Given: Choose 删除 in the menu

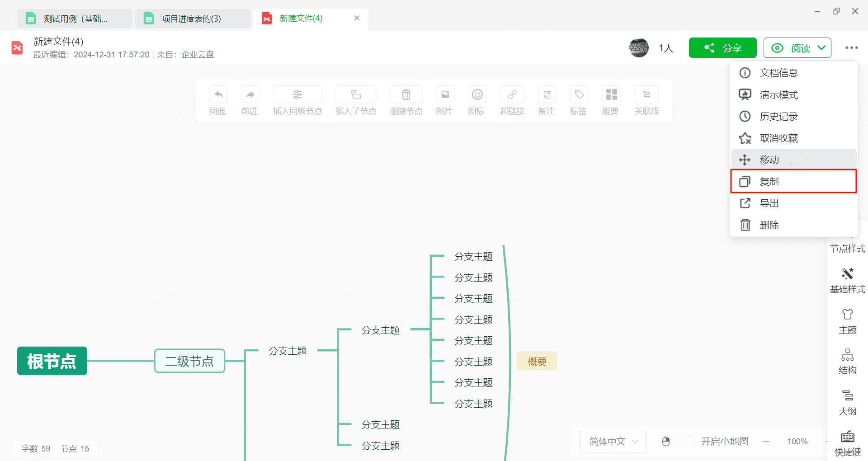Looking at the screenshot, I should pos(794,225).
